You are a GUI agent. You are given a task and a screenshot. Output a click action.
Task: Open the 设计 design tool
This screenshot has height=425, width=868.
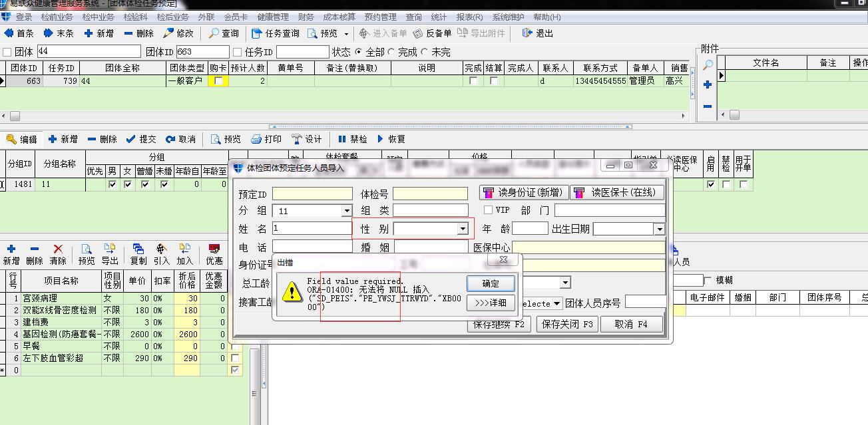pos(307,139)
